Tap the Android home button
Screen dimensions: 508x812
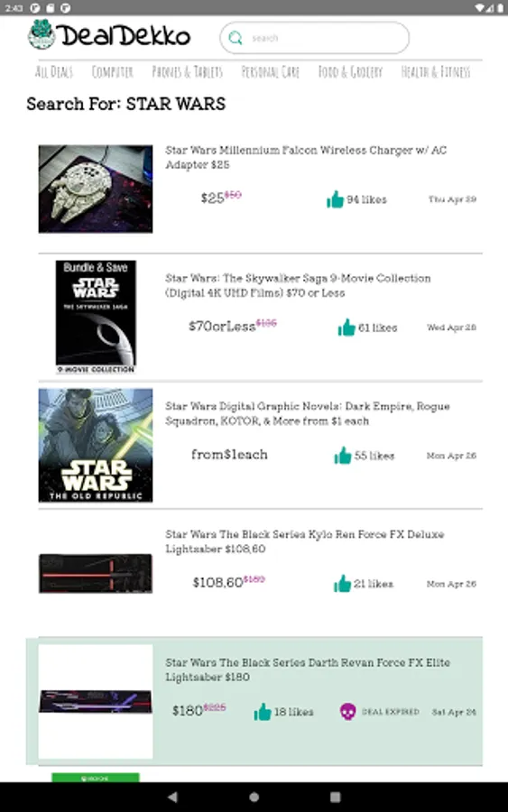[x=254, y=797]
